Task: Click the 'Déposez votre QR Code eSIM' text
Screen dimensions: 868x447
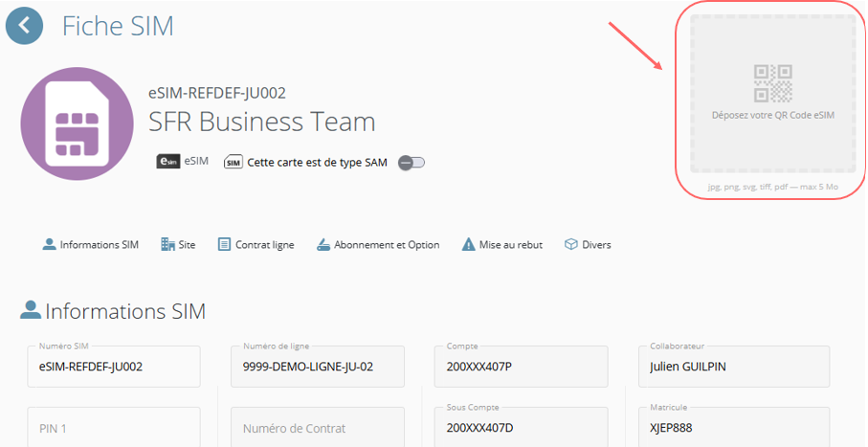Action: coord(773,116)
